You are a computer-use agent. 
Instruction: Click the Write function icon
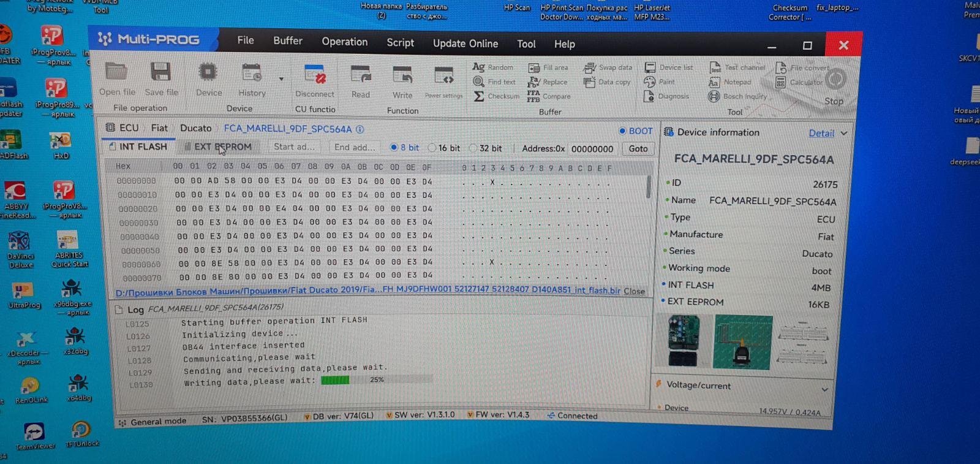[x=402, y=75]
